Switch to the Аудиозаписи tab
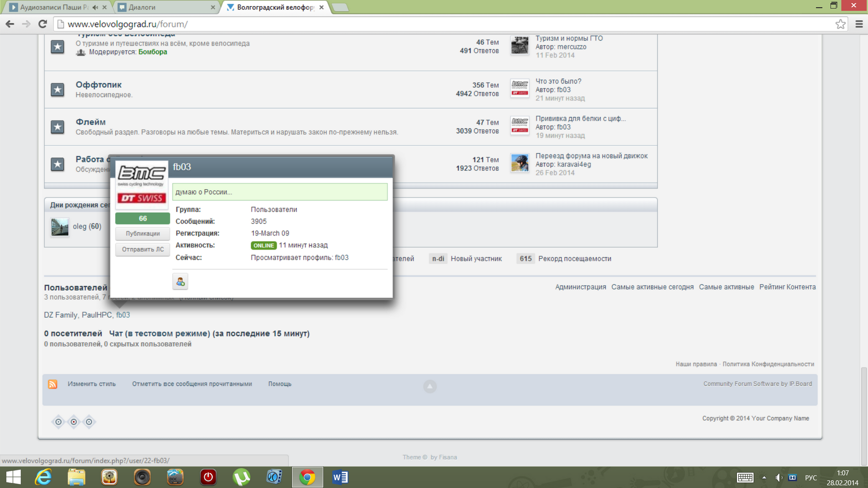This screenshot has height=488, width=868. click(x=54, y=7)
